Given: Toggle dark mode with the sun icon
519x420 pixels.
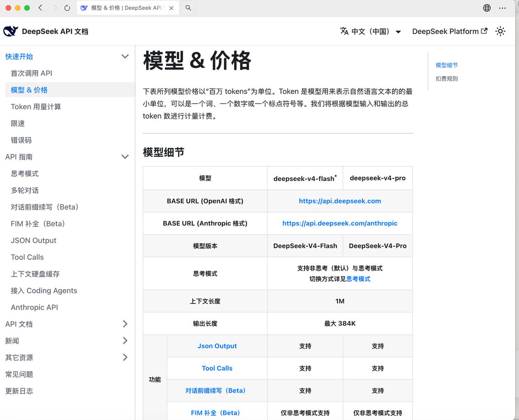Looking at the screenshot, I should (500, 31).
